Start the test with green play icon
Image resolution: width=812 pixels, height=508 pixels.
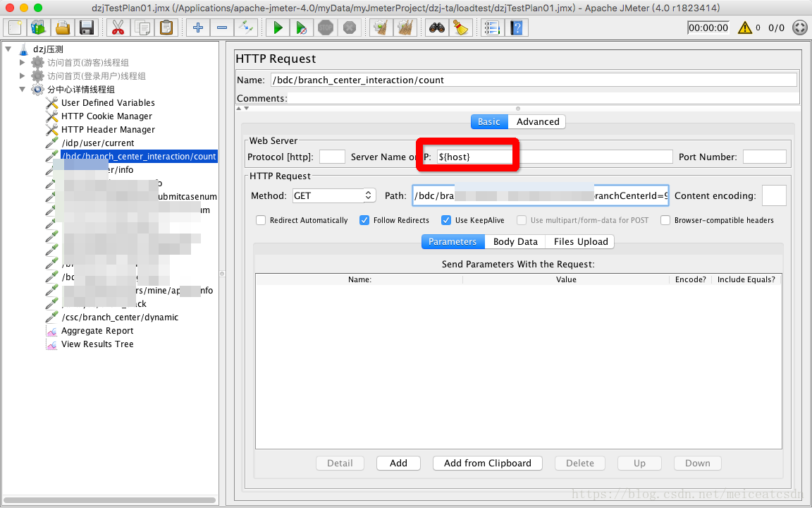(x=278, y=28)
